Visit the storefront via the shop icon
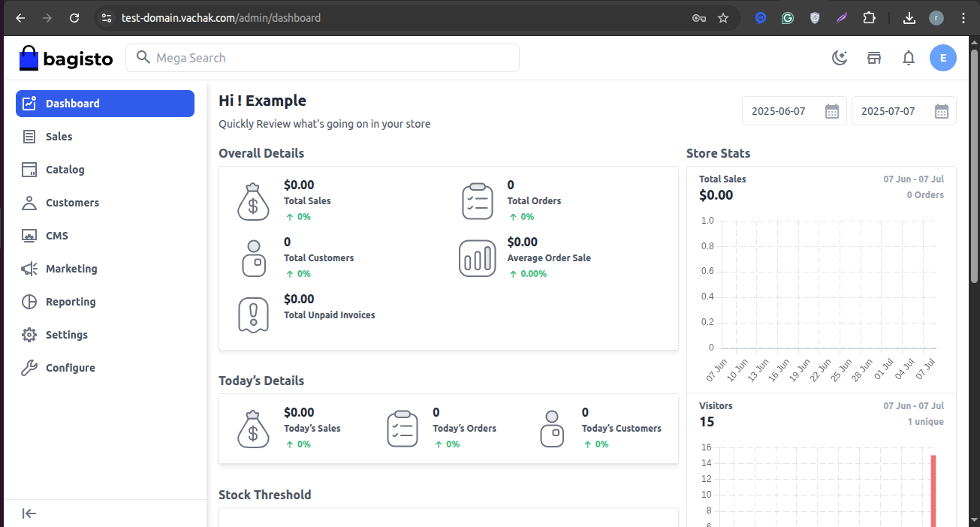 [x=874, y=58]
